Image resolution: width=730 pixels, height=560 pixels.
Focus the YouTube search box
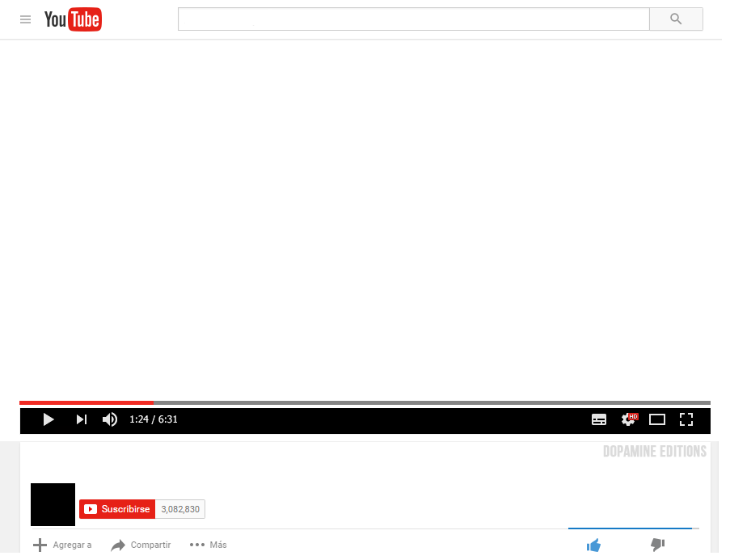click(413, 19)
